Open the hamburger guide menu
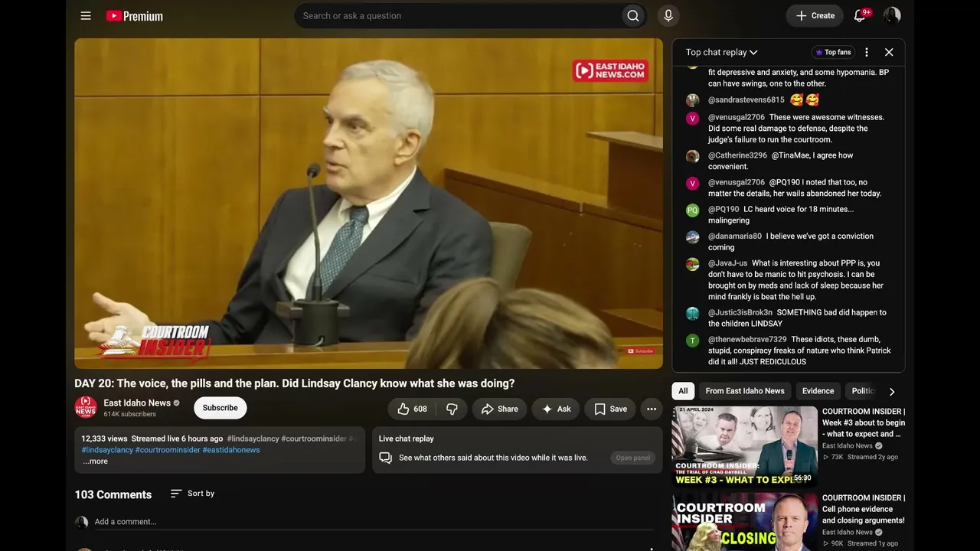The height and width of the screenshot is (551, 980). (86, 16)
